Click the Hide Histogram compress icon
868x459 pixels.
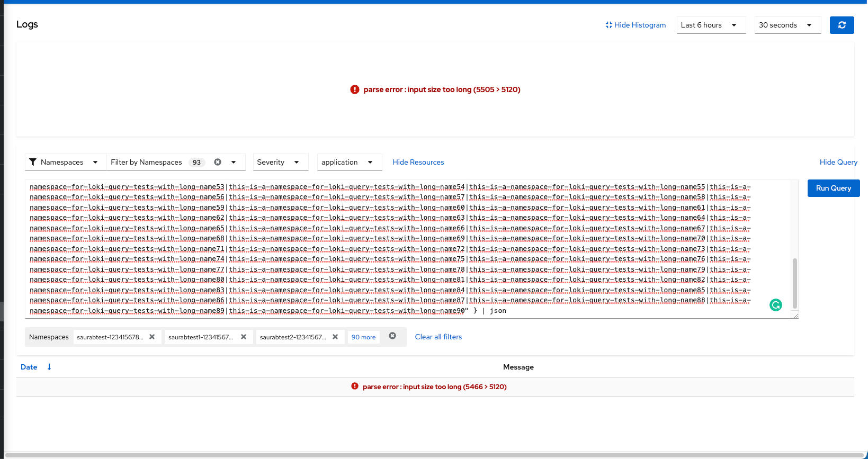tap(609, 25)
